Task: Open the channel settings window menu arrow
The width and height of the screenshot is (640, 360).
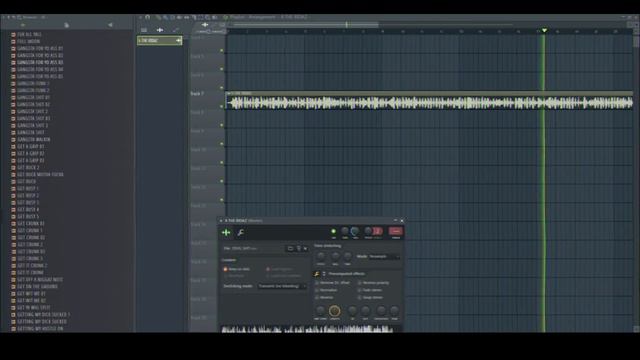Action: (x=221, y=221)
